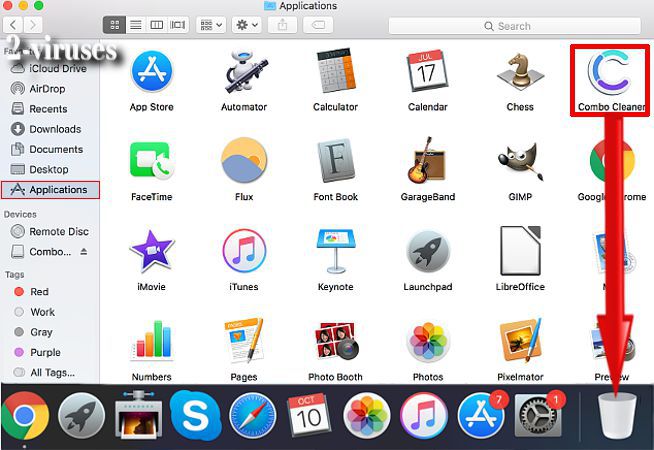The image size is (654, 450).
Task: Eject the Combo... device
Action: click(x=84, y=251)
